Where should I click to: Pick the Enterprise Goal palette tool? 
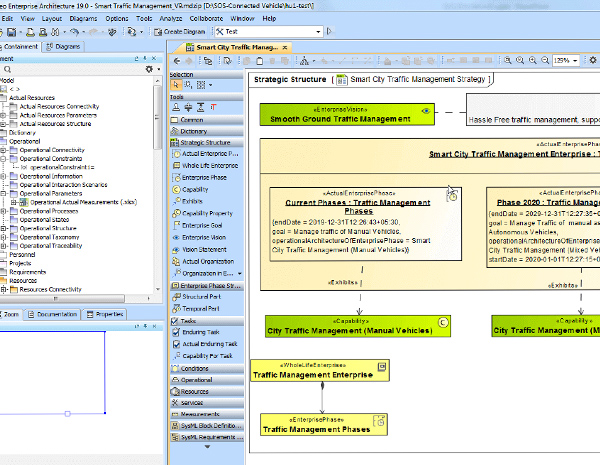[203, 225]
